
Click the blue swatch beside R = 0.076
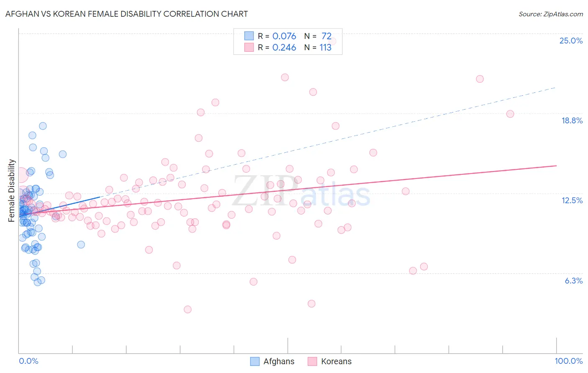[249, 36]
